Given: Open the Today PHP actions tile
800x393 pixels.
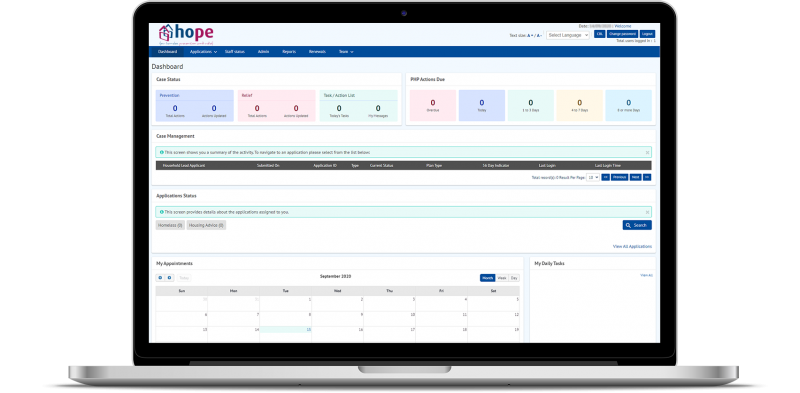Looking at the screenshot, I should point(482,105).
